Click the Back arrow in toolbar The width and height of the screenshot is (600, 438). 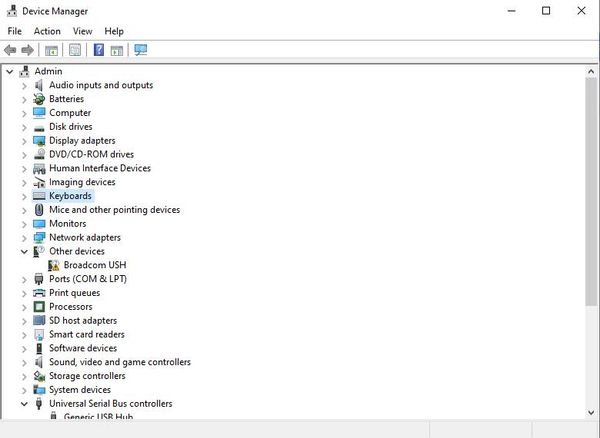pyautogui.click(x=10, y=50)
